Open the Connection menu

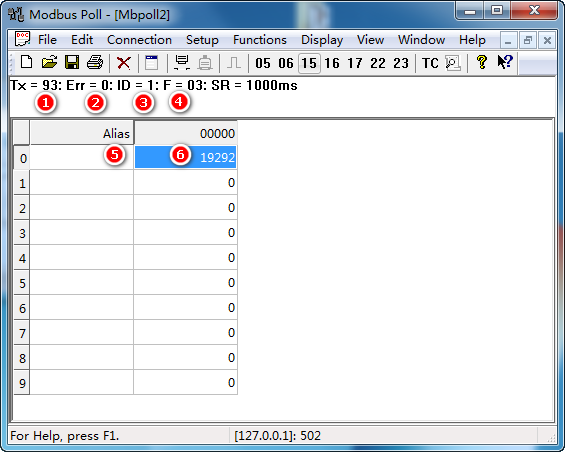139,40
